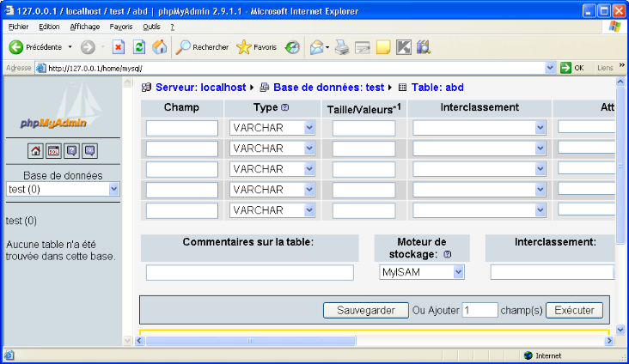This screenshot has height=364, width=629.
Task: Open phpMyAdmin documentation icon in sidebar
Action: pos(71,151)
